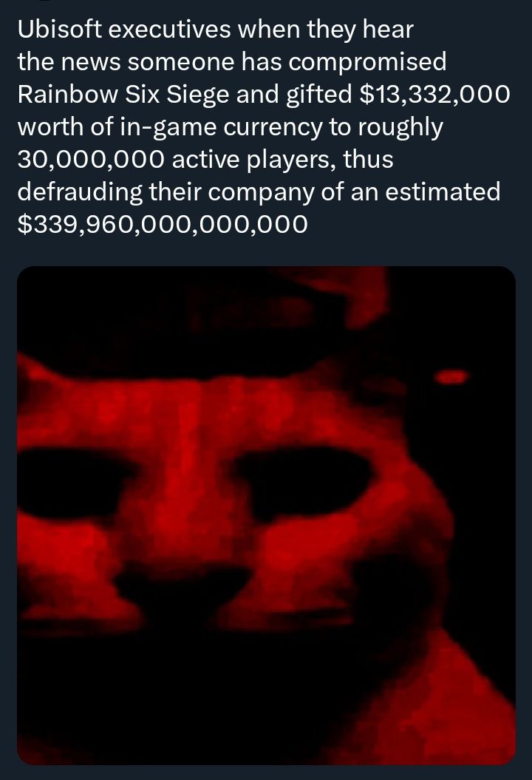Click the "$13,332,000" amount in the text
Screen dimensions: 532x780
click(434, 95)
